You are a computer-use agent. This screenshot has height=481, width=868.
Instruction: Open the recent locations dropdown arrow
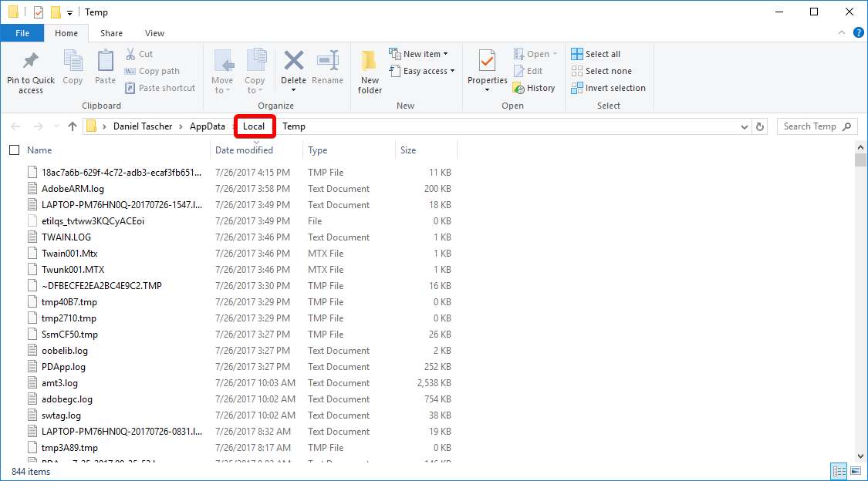pos(56,126)
